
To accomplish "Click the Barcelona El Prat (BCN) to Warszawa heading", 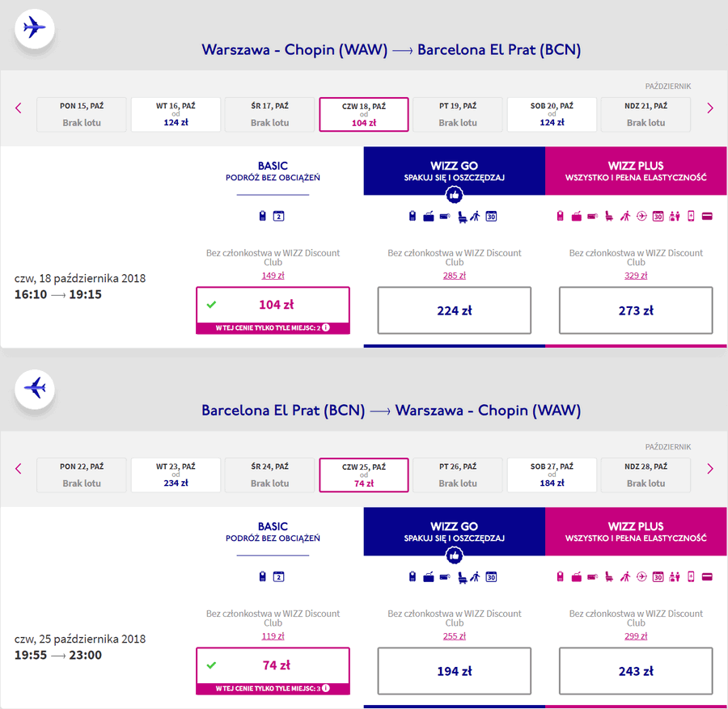I will pyautogui.click(x=391, y=410).
